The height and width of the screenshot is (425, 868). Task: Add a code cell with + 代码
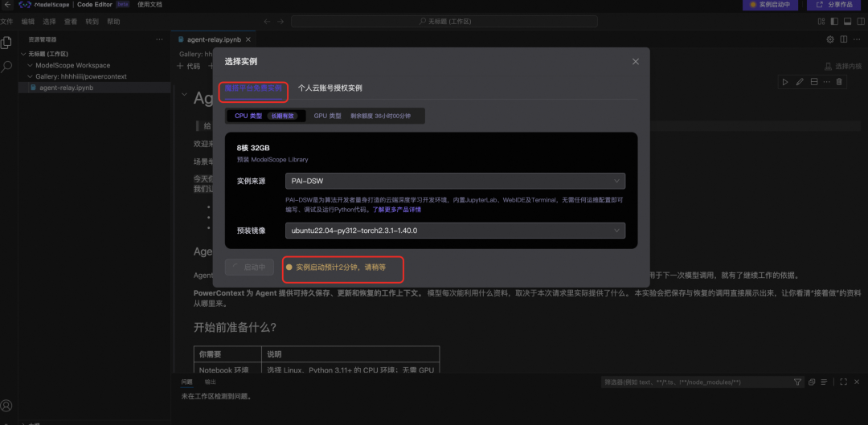click(x=188, y=66)
